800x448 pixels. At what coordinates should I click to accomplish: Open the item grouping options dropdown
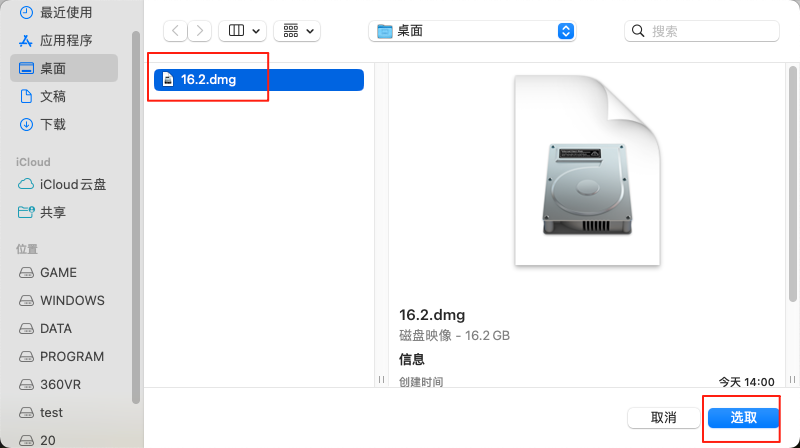[297, 31]
